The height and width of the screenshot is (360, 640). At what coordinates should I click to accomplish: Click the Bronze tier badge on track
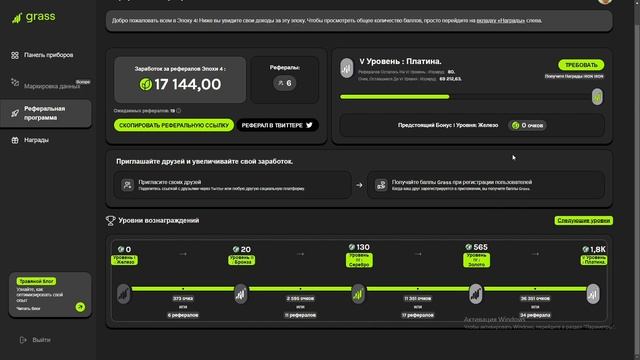241,294
